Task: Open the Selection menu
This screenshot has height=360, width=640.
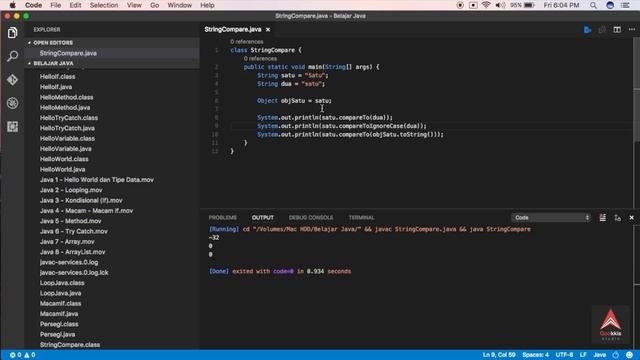Action: 104,5
